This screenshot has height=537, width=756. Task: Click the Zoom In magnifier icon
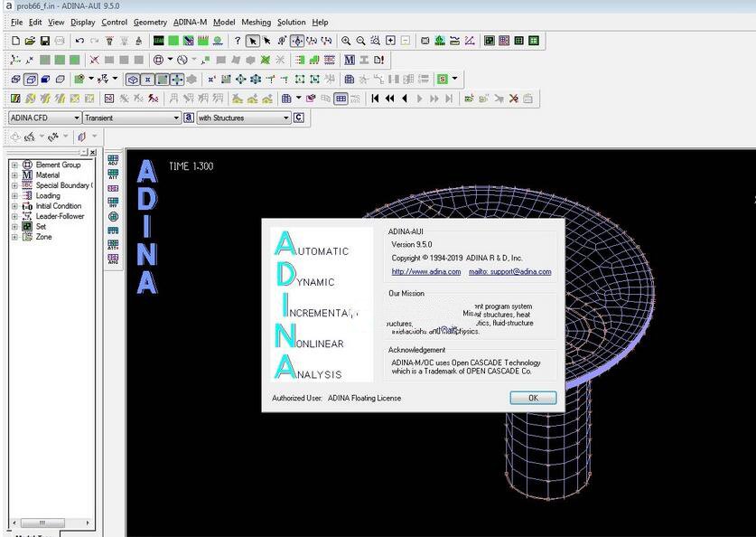click(x=346, y=41)
